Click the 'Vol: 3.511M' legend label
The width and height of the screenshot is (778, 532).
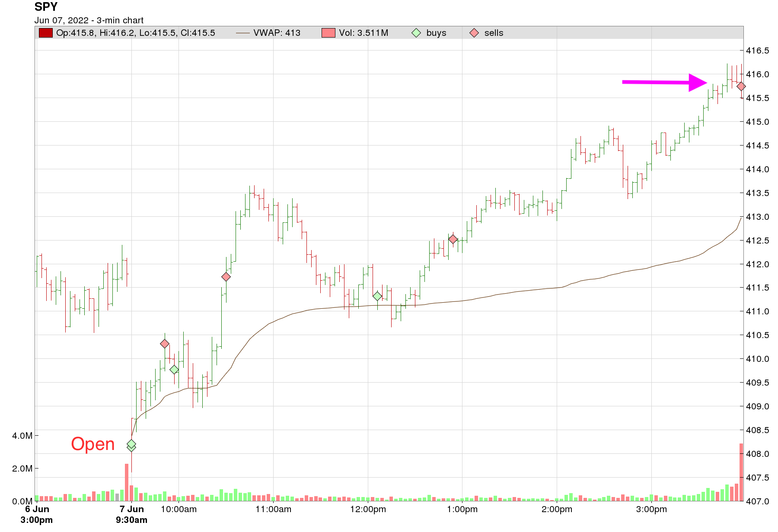pyautogui.click(x=363, y=33)
